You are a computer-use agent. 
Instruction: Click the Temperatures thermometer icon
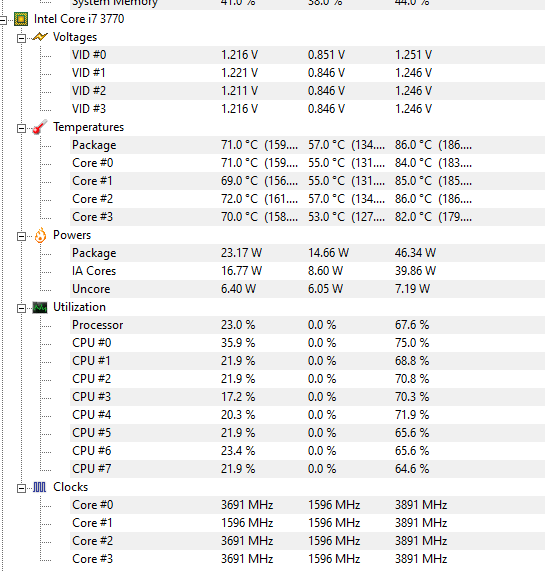[x=40, y=127]
